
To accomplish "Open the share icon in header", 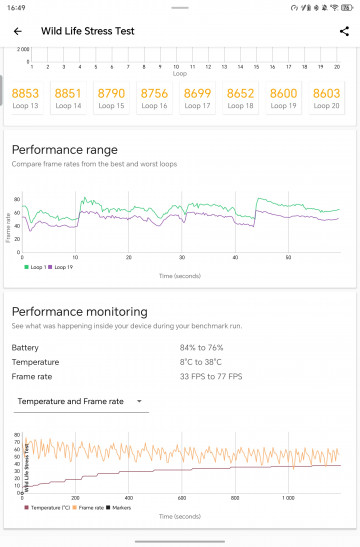I will 344,31.
